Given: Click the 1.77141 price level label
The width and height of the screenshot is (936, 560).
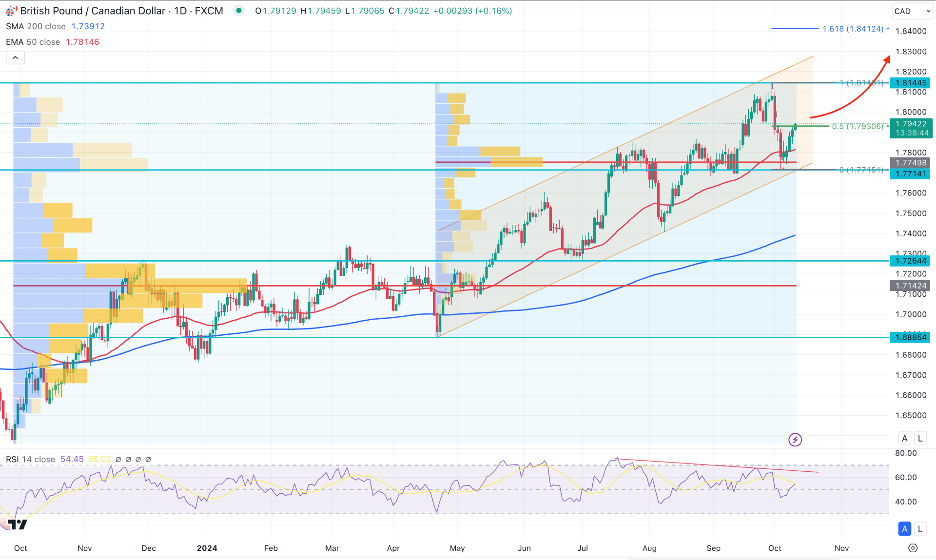Looking at the screenshot, I should coord(910,174).
